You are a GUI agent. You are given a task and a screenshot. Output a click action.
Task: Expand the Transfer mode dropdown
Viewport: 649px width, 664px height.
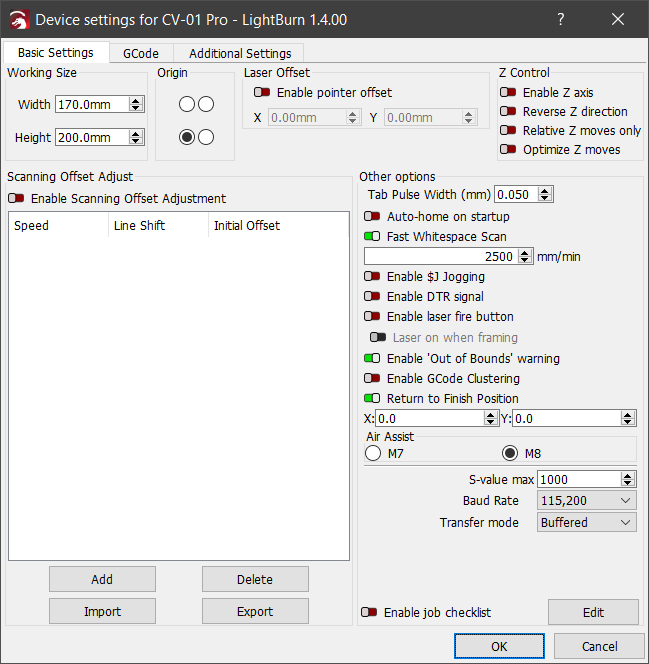pos(586,522)
